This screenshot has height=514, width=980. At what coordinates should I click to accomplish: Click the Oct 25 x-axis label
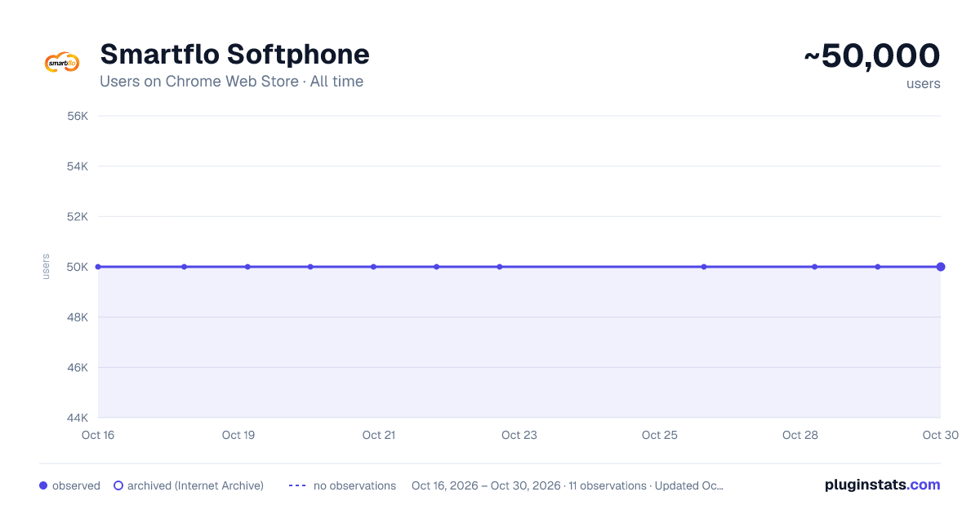click(x=660, y=435)
